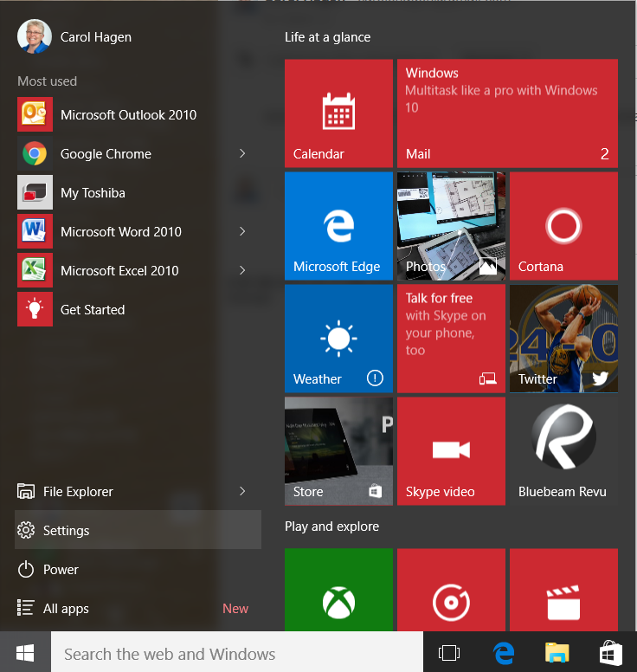Open the Power options

point(138,569)
